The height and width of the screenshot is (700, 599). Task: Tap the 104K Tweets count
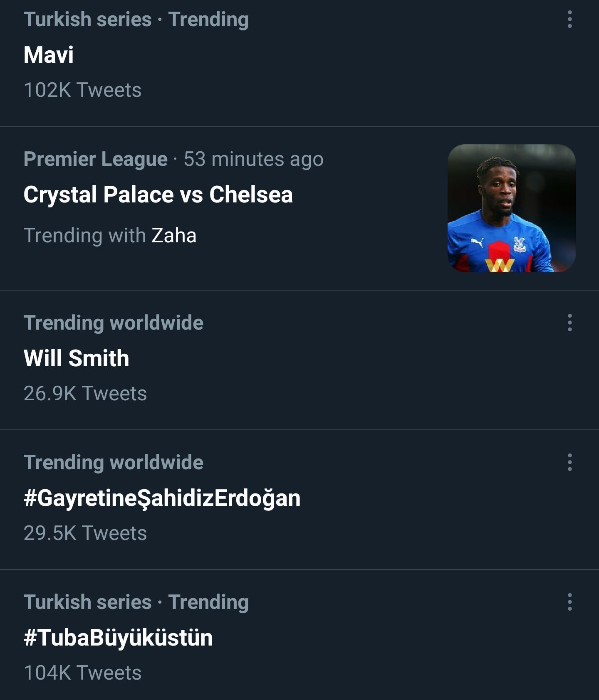82,673
